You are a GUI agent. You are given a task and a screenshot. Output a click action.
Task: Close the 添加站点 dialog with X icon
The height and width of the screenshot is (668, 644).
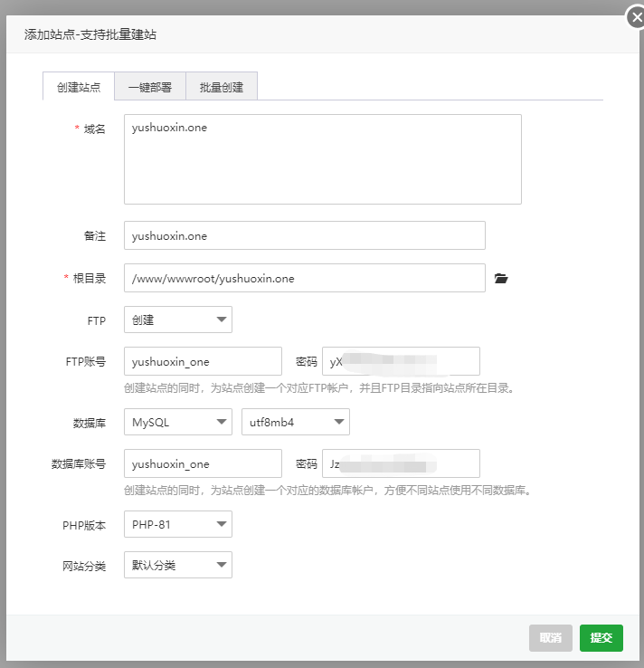coord(635,15)
